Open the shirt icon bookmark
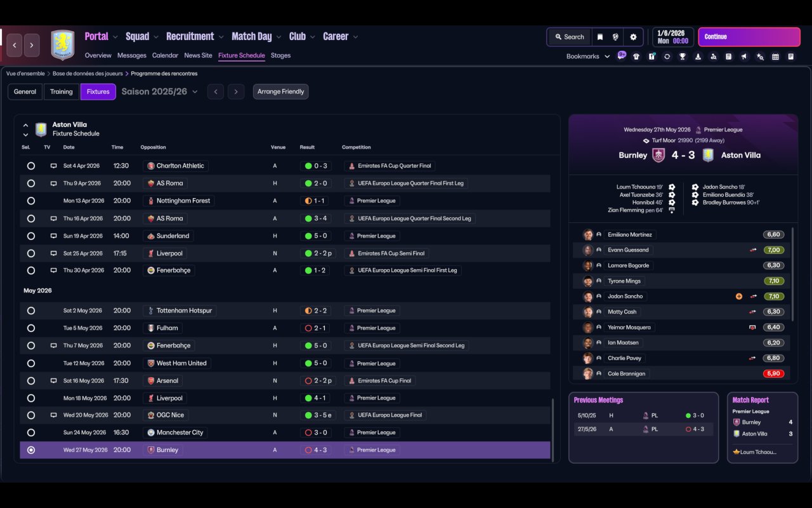Image resolution: width=812 pixels, height=508 pixels. point(636,57)
